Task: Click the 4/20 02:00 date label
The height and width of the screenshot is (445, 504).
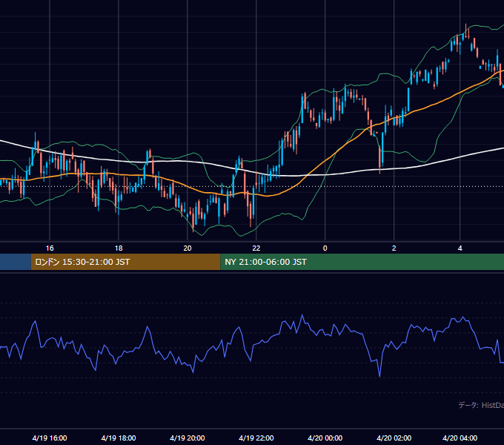Action: pos(394,438)
